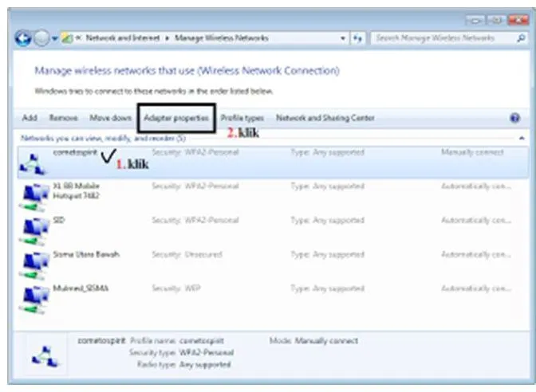Click the Control Panel icon in address bar
This screenshot has height=392, width=536.
tap(67, 38)
